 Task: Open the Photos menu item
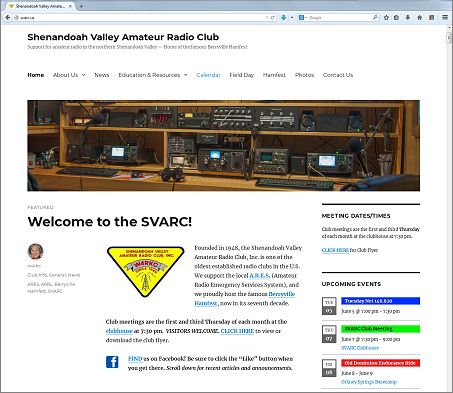click(x=304, y=75)
